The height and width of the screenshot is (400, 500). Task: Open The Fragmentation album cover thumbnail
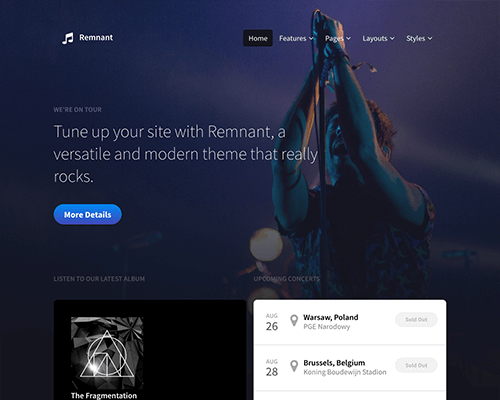click(107, 353)
